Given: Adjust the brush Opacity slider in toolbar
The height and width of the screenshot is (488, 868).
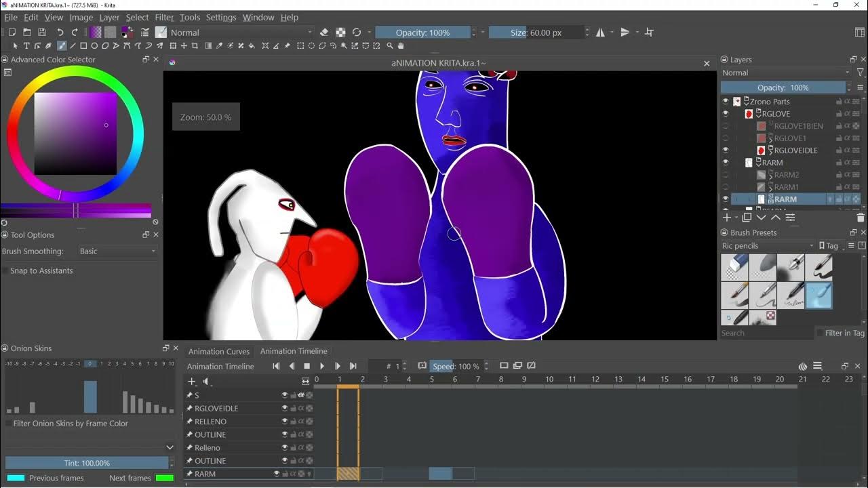Looking at the screenshot, I should pyautogui.click(x=423, y=33).
